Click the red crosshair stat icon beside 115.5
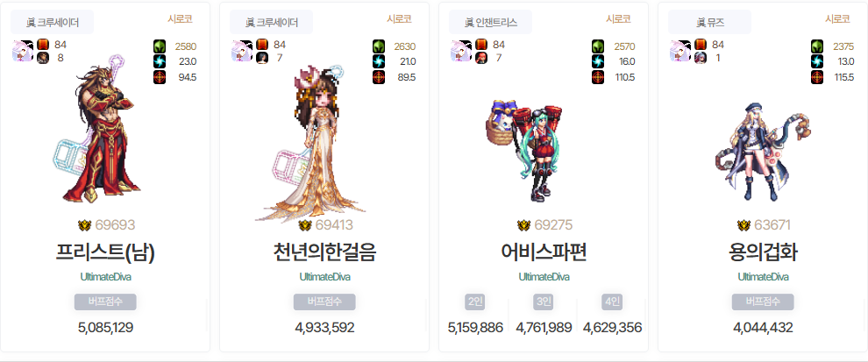The width and height of the screenshot is (868, 362). [817, 77]
